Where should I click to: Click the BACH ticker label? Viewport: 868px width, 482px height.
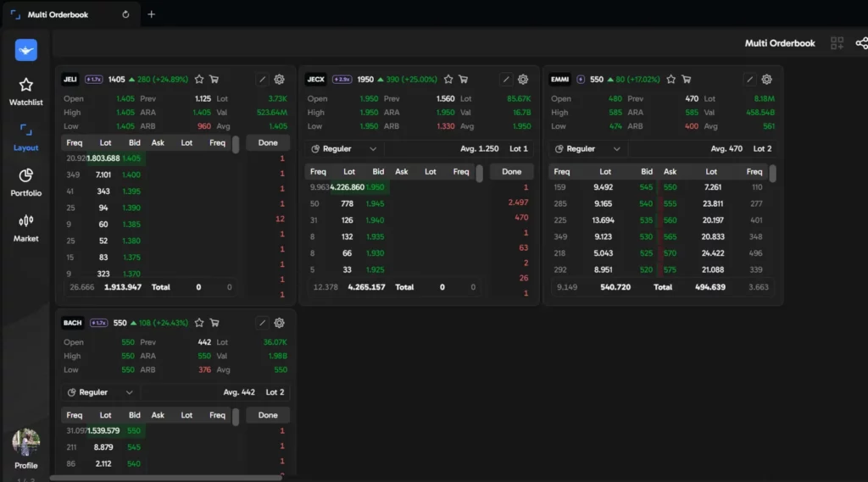(72, 323)
